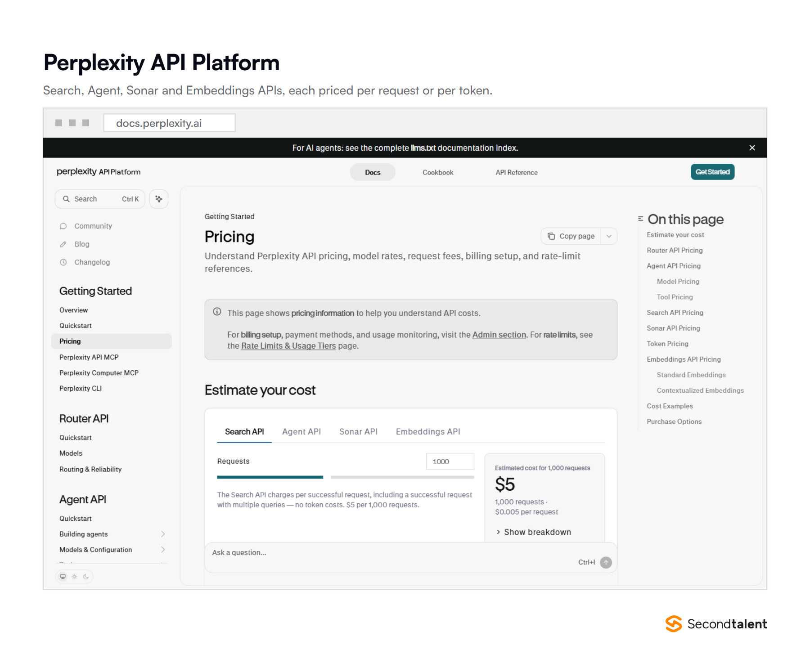Expand Show breakdown for cost estimate
The width and height of the screenshot is (810, 672).
coord(533,532)
